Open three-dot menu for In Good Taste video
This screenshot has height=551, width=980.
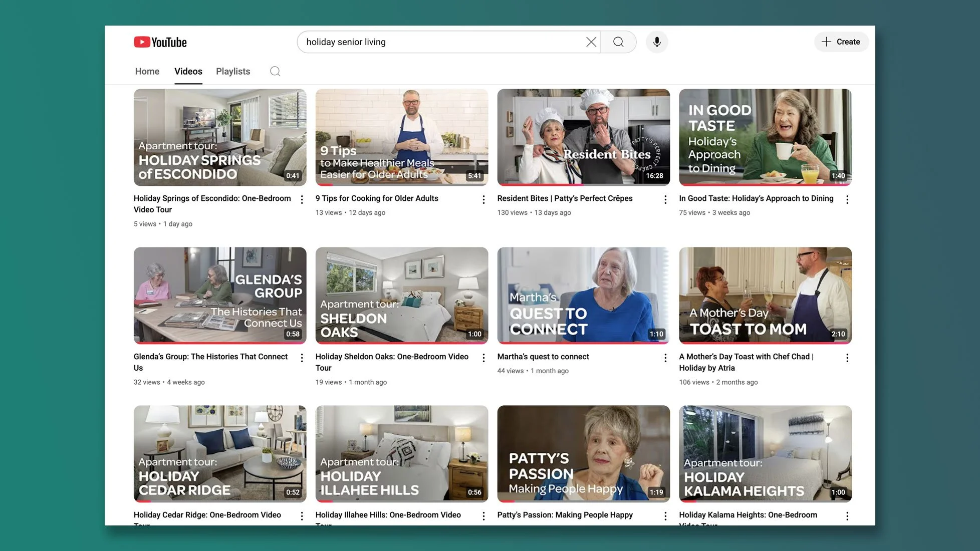847,200
